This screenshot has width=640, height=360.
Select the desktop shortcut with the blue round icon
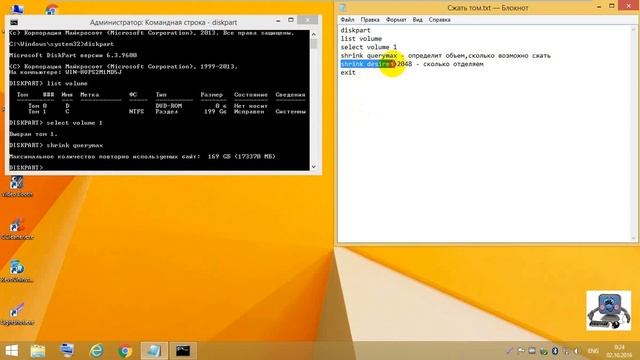point(17,271)
